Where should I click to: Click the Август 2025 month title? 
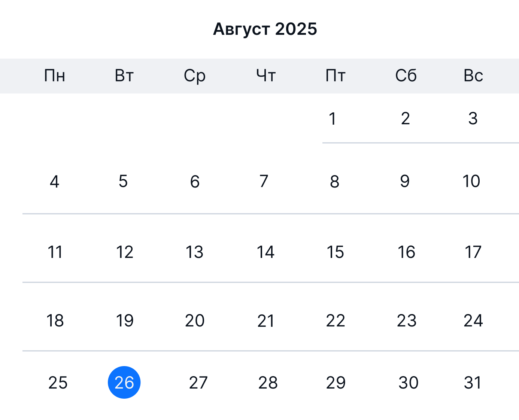pos(265,29)
